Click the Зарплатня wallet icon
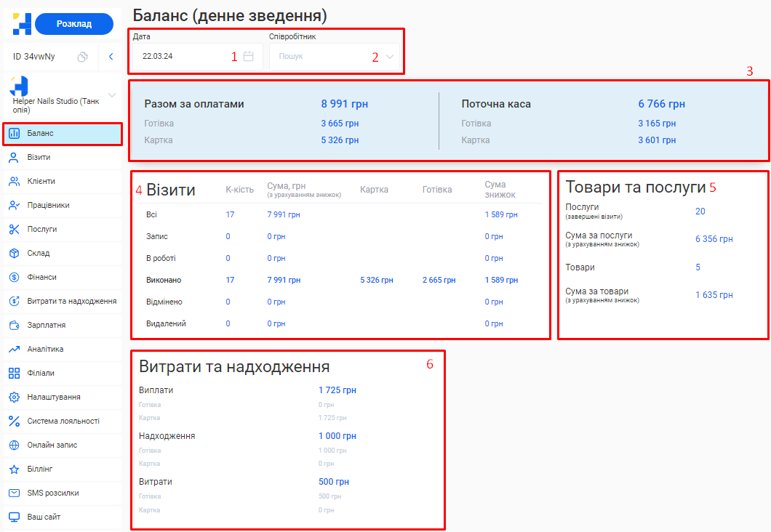Viewport: 771px width, 532px height. (x=14, y=326)
